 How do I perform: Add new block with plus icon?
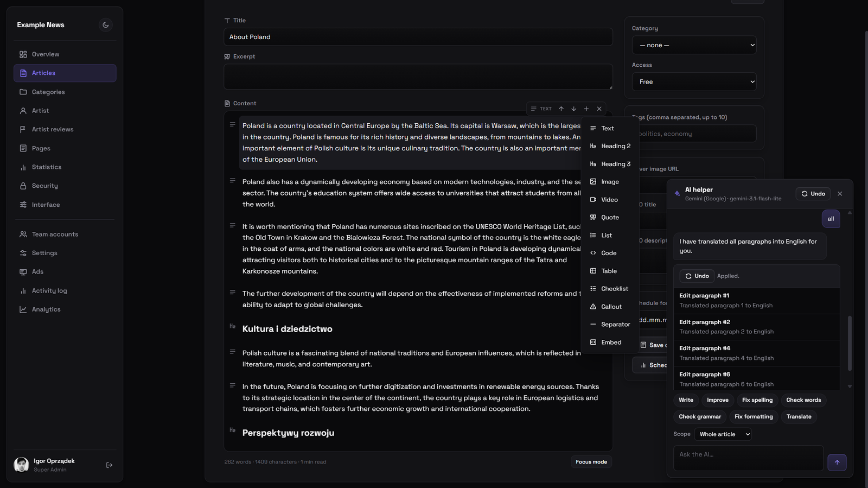coord(586,109)
